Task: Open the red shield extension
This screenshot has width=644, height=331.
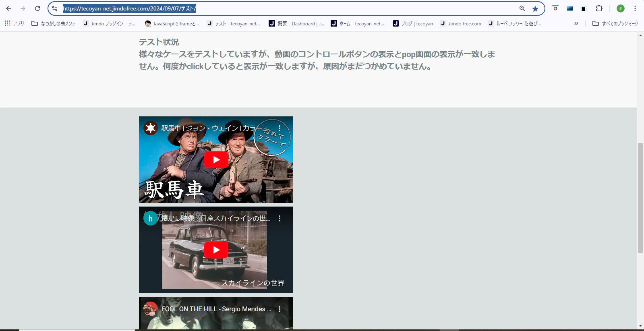Action: click(555, 8)
